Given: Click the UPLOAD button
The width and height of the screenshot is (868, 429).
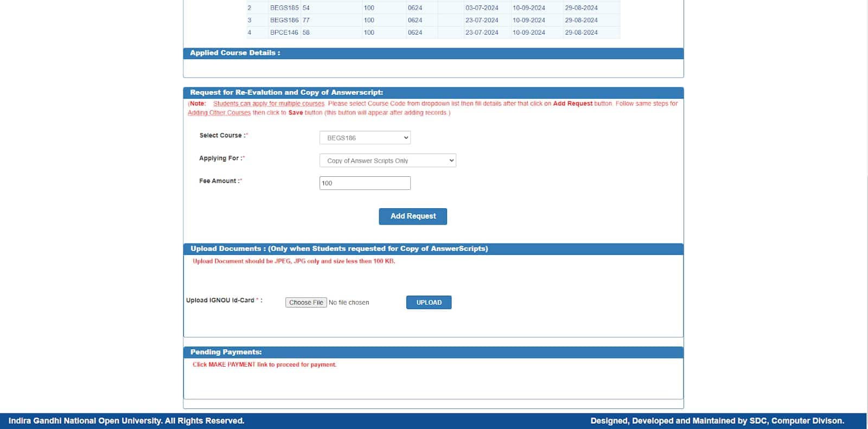Looking at the screenshot, I should tap(429, 303).
